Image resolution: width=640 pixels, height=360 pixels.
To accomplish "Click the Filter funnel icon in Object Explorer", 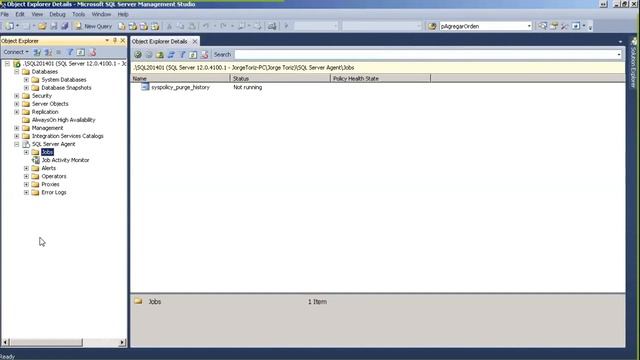I will tap(70, 52).
